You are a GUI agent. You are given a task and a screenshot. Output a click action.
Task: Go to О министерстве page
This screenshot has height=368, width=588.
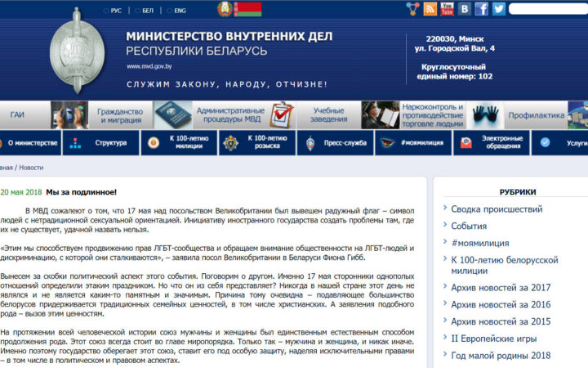(30, 142)
